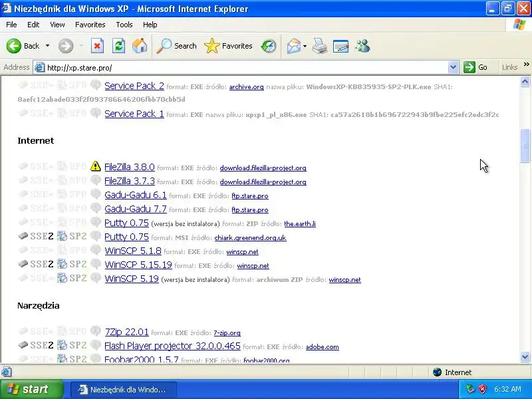The width and height of the screenshot is (532, 399).
Task: Click the SP2 installer icon beside WinSCP 5.19
Action: [62, 278]
